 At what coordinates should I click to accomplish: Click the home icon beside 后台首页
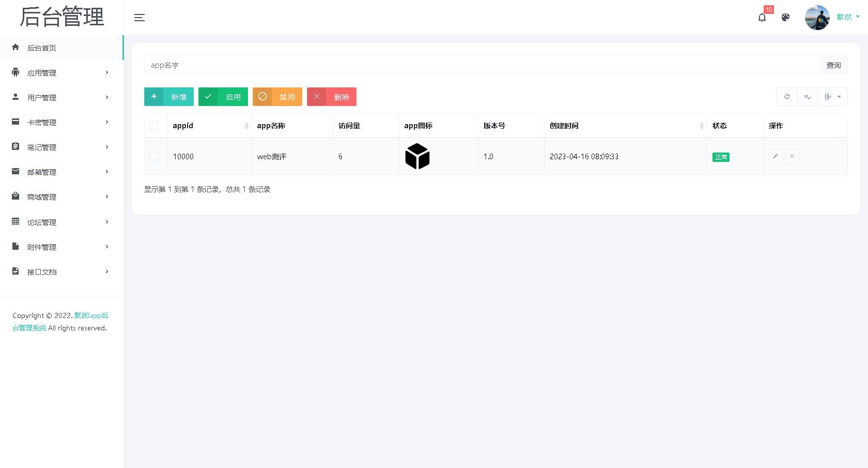click(15, 48)
